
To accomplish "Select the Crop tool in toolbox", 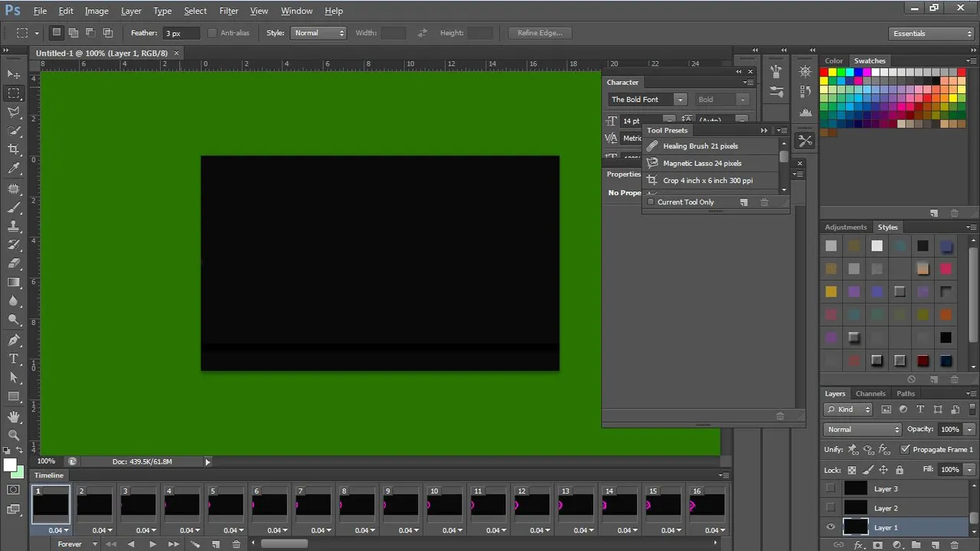I will [x=14, y=149].
